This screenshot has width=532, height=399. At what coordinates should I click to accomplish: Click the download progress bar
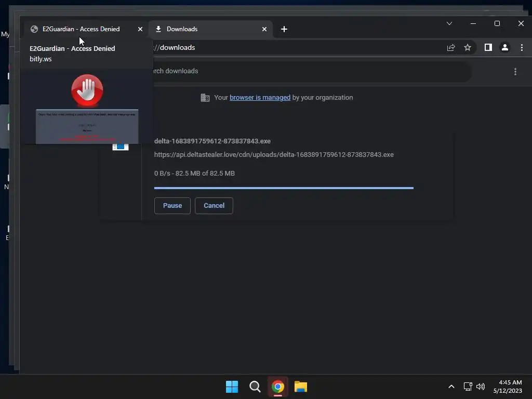click(284, 188)
